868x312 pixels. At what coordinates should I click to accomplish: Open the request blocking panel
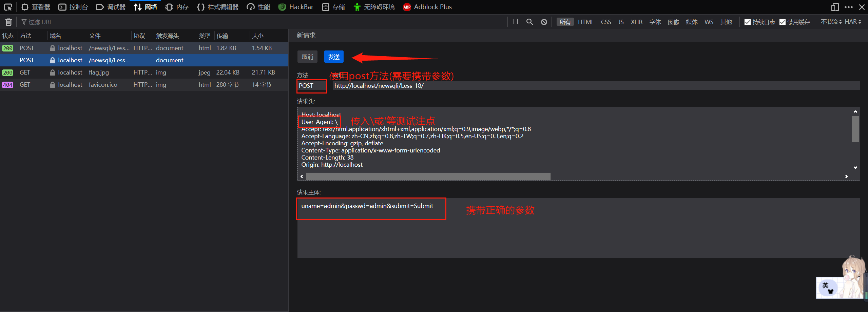(x=544, y=22)
